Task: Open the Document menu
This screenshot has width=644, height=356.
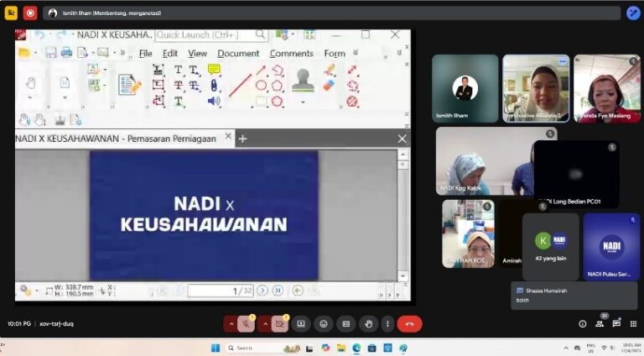Action: click(238, 54)
